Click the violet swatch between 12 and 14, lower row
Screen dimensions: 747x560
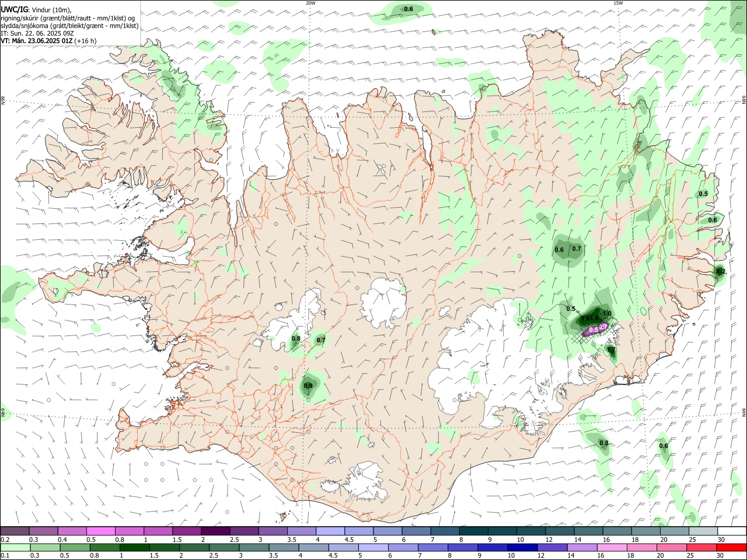pos(552,548)
